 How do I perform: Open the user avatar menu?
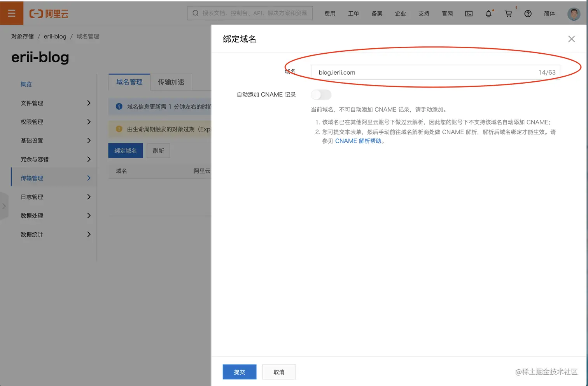574,14
